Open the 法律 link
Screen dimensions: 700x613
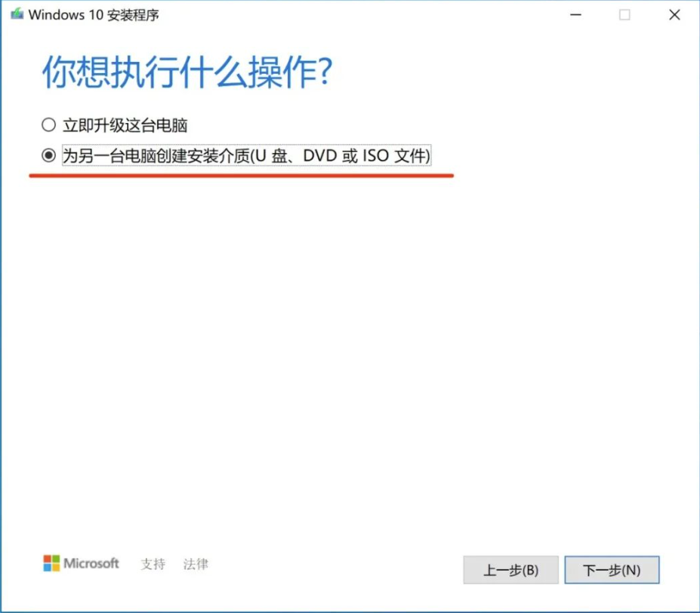pyautogui.click(x=196, y=564)
